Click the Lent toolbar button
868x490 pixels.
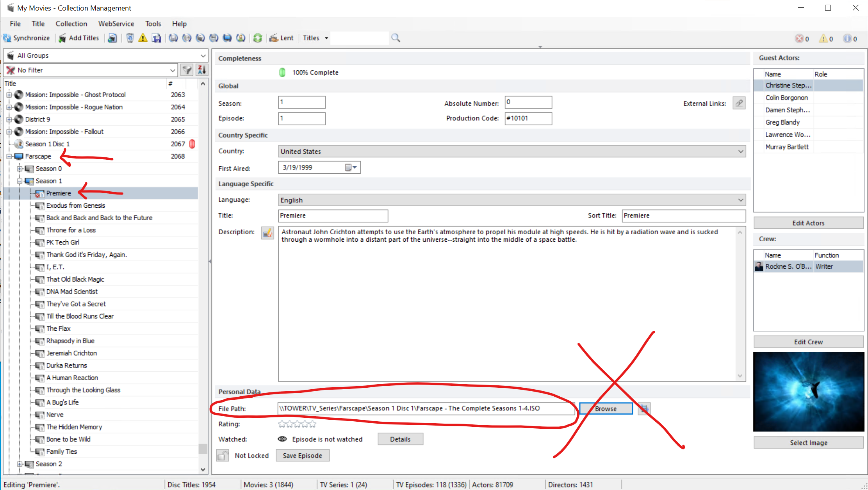point(282,38)
